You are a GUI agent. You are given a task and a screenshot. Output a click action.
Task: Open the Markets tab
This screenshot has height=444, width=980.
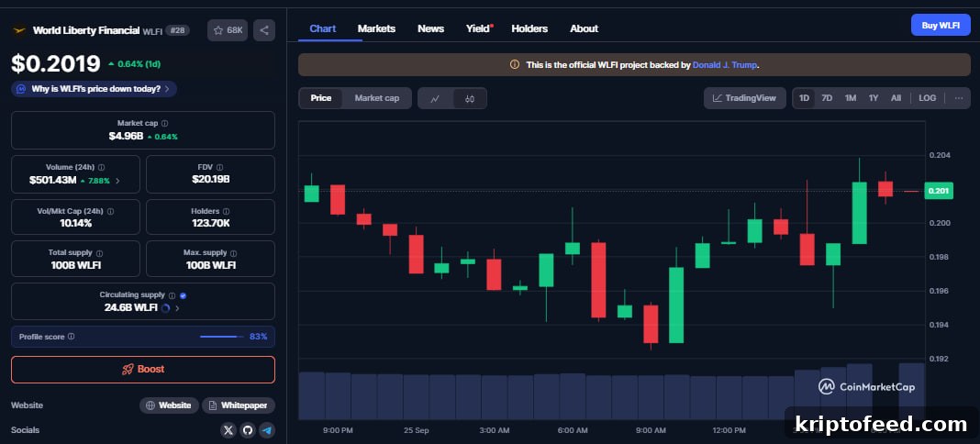click(x=376, y=28)
